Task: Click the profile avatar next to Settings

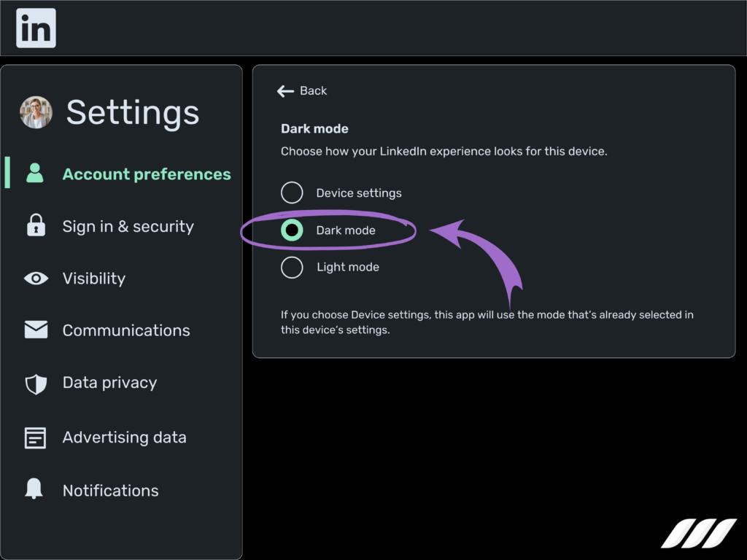Action: [35, 112]
